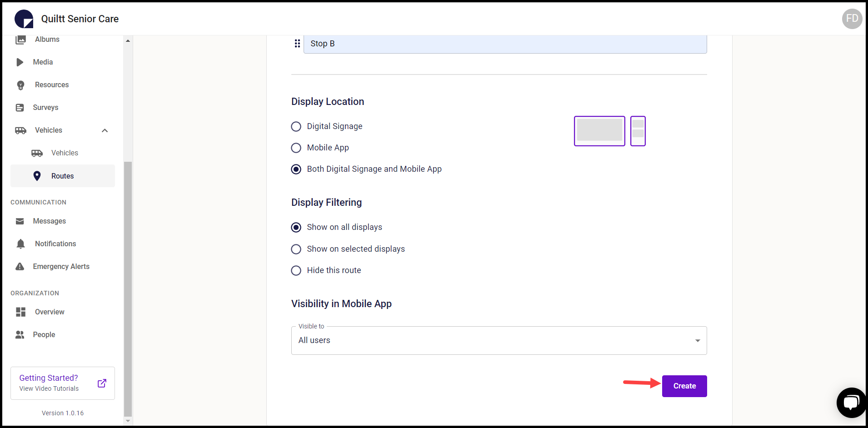Click the Quiltt Senior Care logo icon
The width and height of the screenshot is (868, 428).
pos(24,19)
